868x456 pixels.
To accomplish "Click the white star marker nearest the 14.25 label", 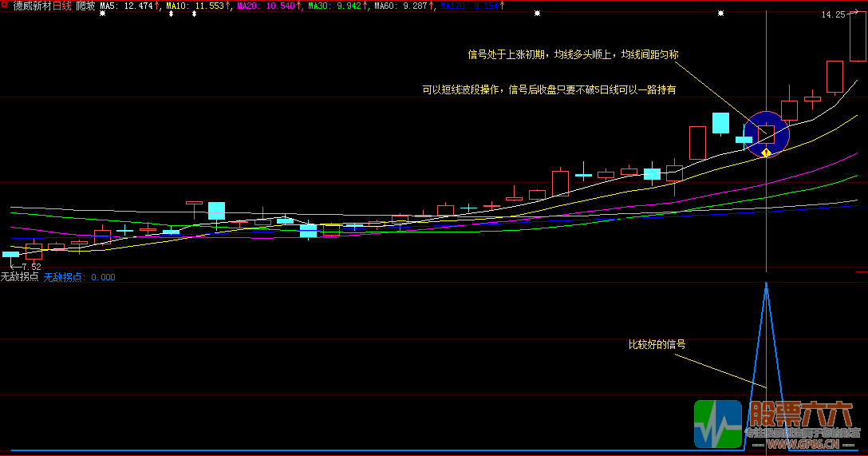I will 721,14.
